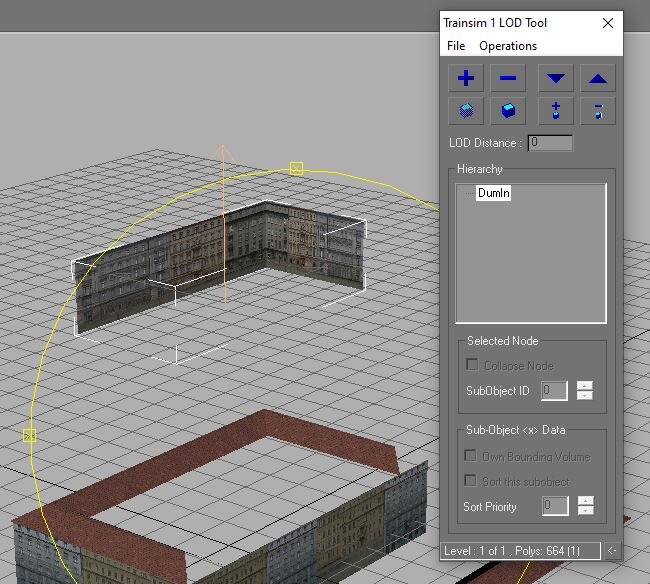Viewport: 650px width, 584px height.
Task: Toggle the Sort this subobject checkbox
Action: pos(470,480)
